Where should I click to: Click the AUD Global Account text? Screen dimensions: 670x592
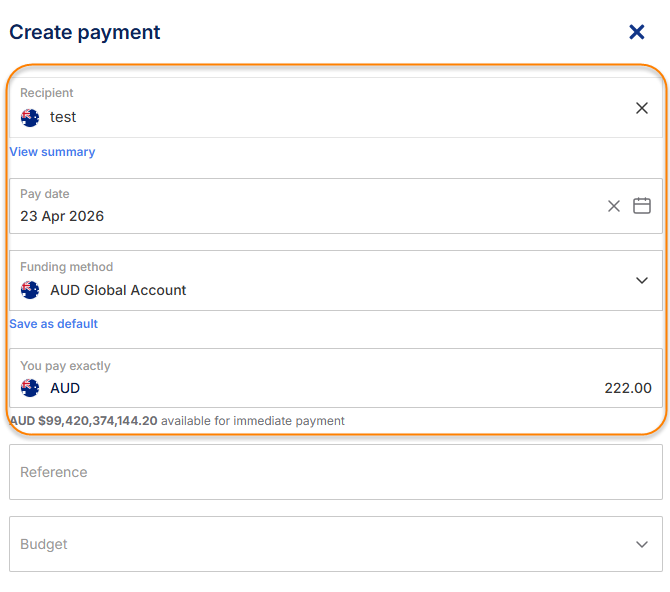click(118, 290)
